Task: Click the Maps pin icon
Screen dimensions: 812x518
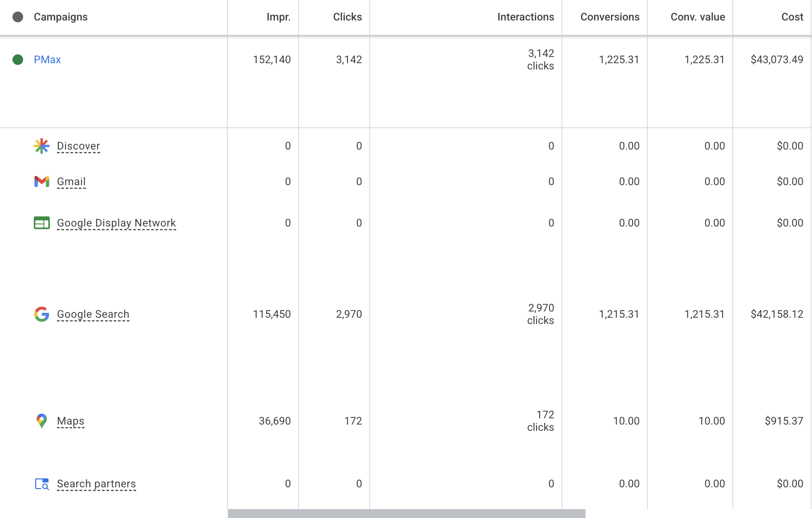Action: click(41, 421)
